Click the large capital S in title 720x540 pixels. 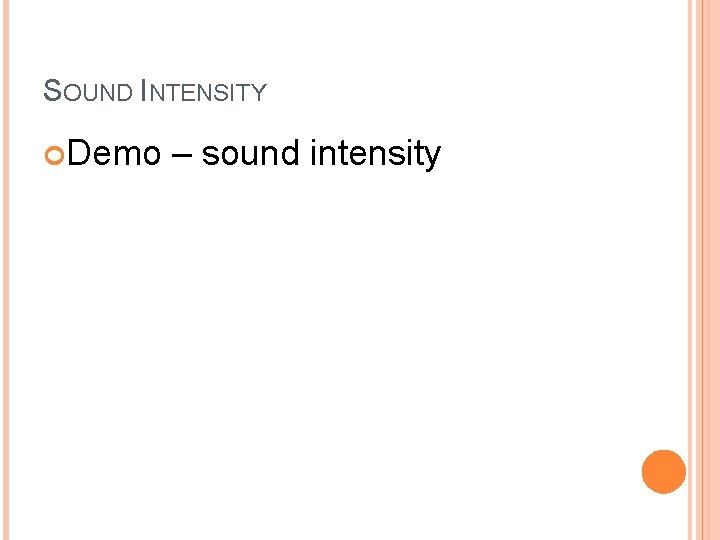pos(52,90)
